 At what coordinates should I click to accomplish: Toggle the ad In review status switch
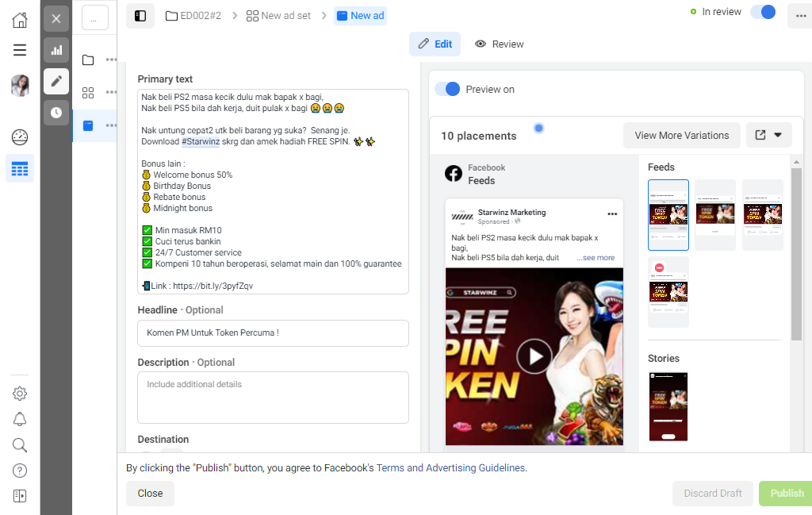(764, 12)
